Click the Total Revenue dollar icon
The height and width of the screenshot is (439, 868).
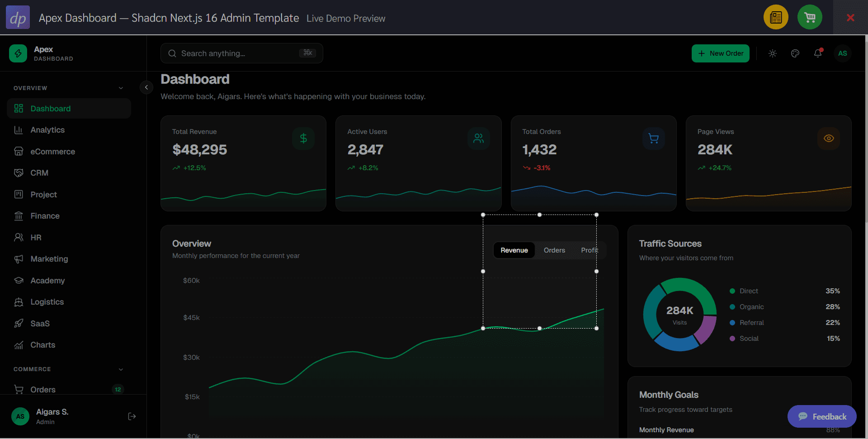[303, 138]
